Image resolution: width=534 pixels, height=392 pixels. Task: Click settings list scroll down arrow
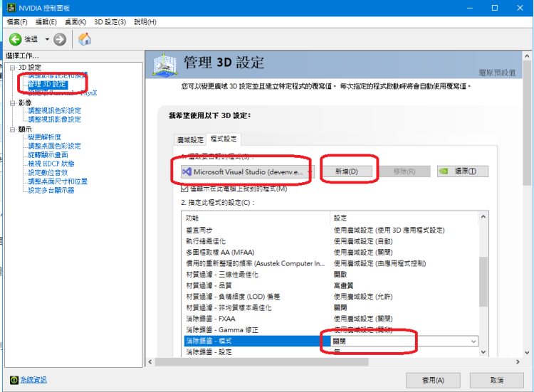pyautogui.click(x=483, y=352)
